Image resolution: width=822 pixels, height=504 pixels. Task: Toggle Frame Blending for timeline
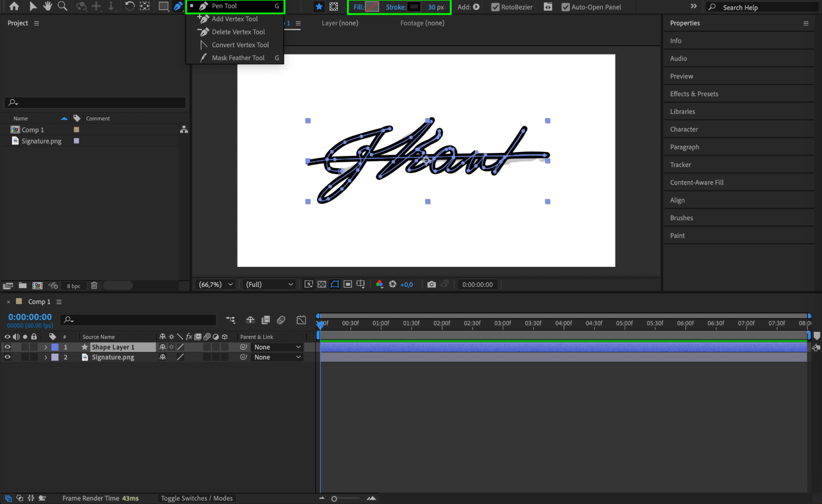tap(266, 320)
